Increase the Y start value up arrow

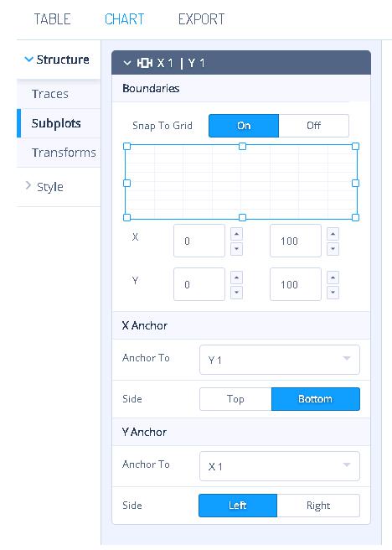[x=236, y=278]
